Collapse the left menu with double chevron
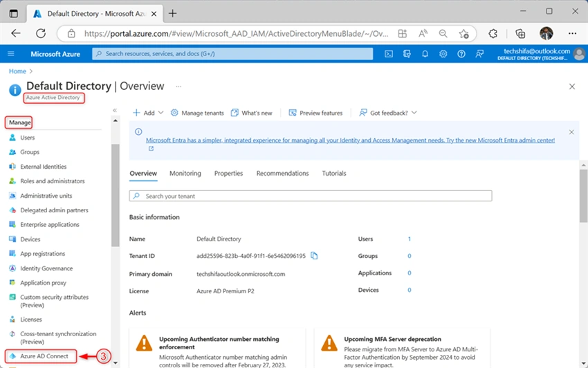 (115, 110)
